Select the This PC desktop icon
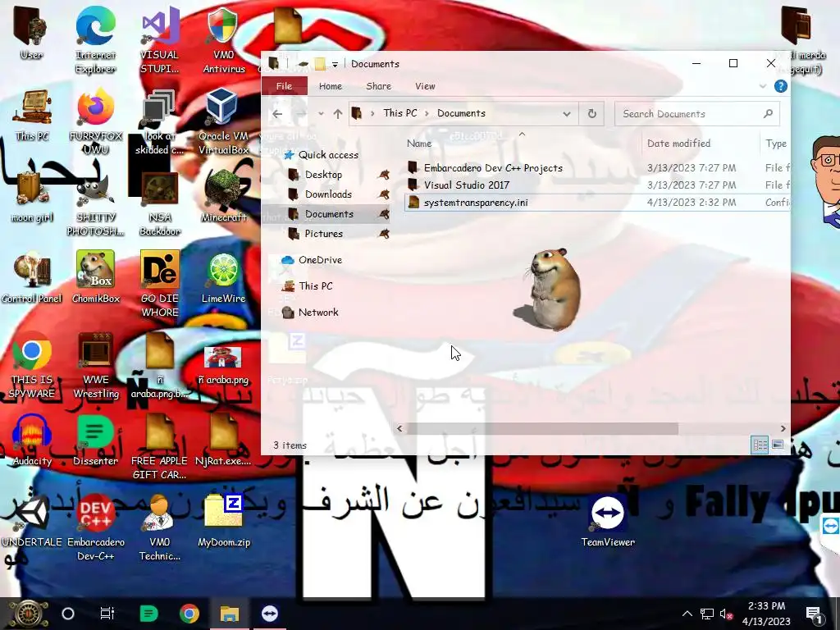 pos(32,115)
